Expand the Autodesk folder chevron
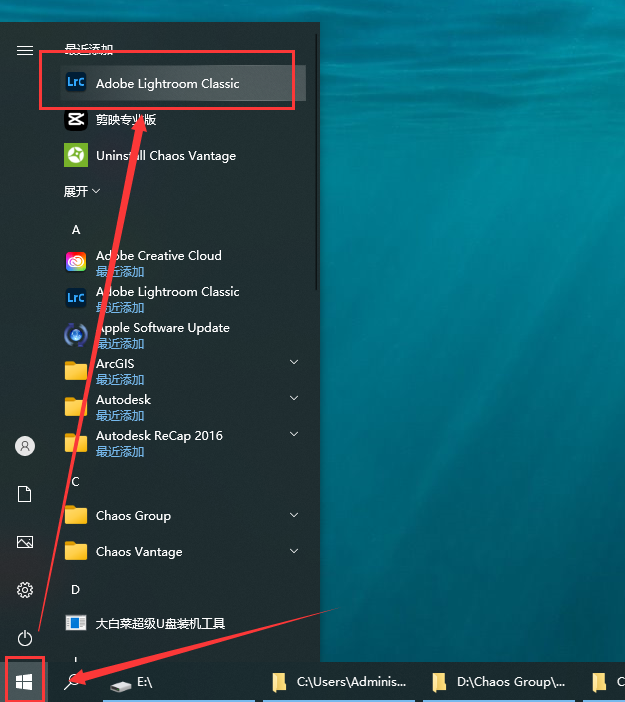 click(x=294, y=398)
